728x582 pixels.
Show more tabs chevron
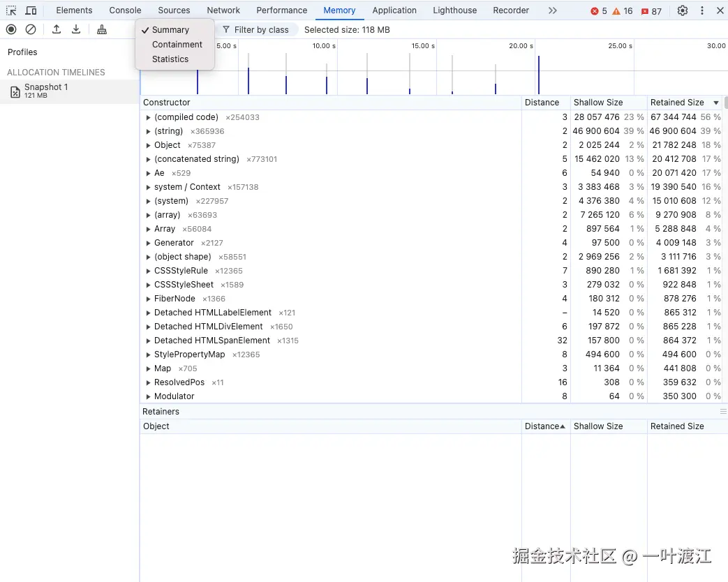tap(552, 10)
